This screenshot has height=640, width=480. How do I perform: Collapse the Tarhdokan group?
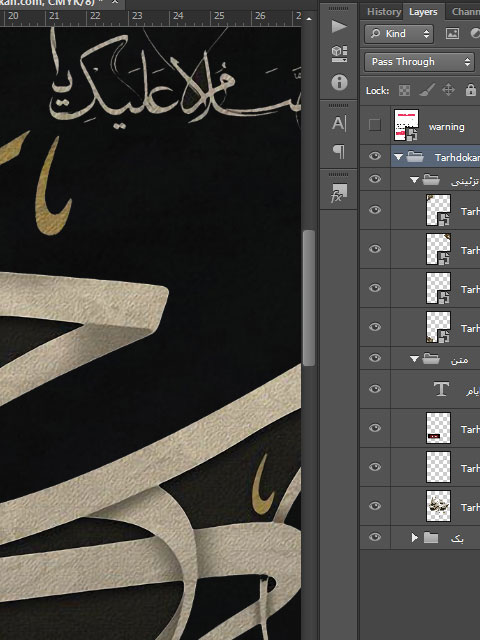pyautogui.click(x=398, y=157)
